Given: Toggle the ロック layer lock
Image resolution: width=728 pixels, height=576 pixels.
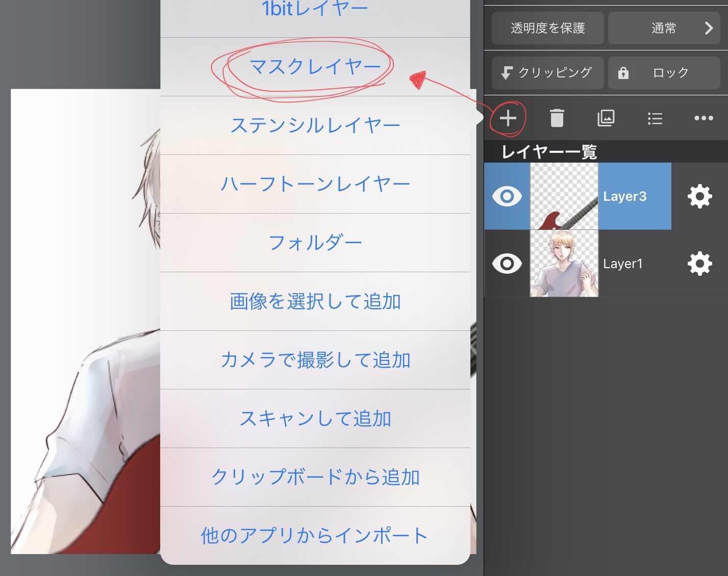Looking at the screenshot, I should click(664, 73).
